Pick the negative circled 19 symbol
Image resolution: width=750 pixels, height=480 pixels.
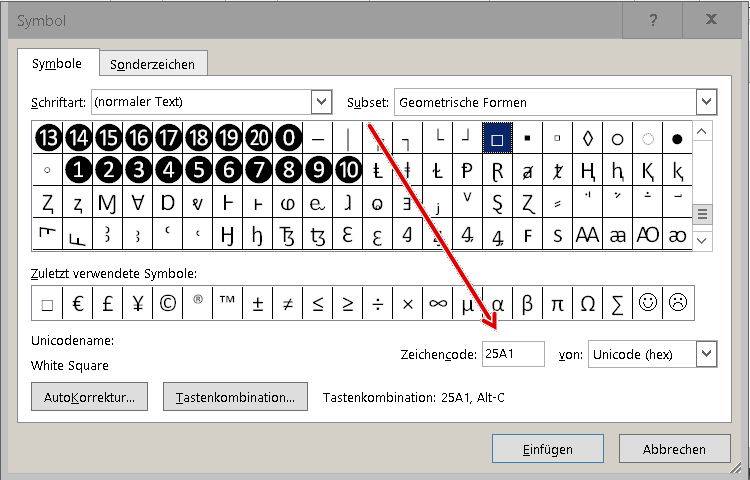pyautogui.click(x=229, y=138)
